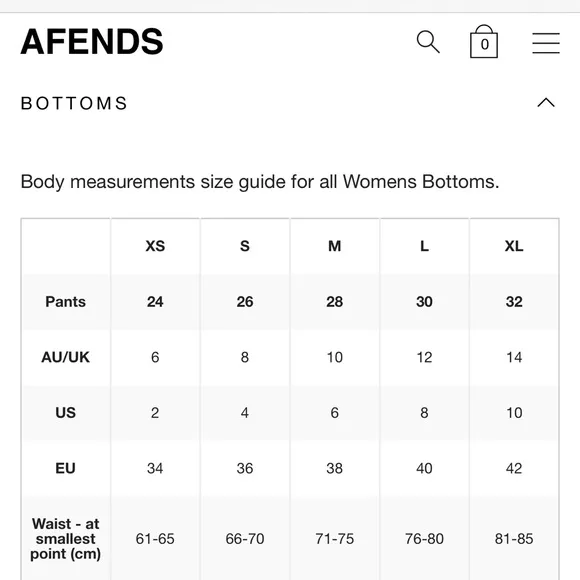Select the 81-85 waist cell

pyautogui.click(x=514, y=539)
